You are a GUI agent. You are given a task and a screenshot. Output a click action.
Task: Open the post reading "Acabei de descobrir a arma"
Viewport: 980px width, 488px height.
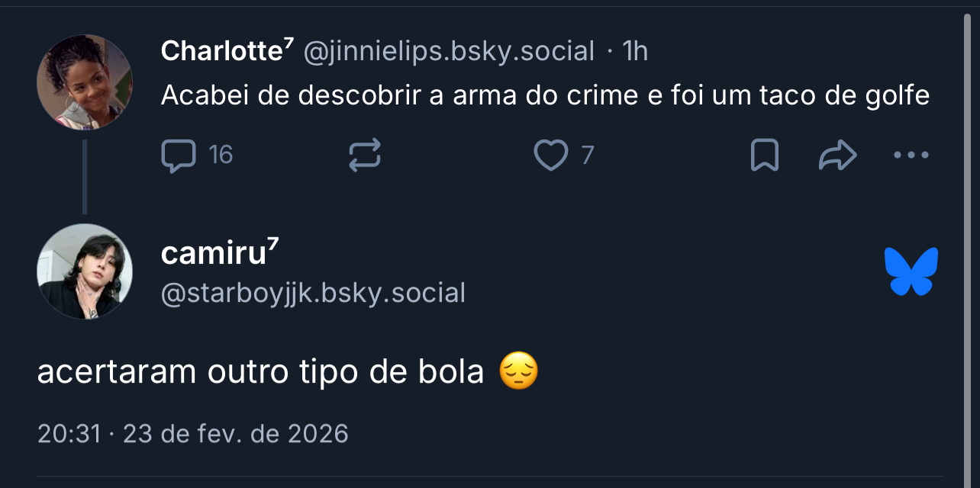pos(545,95)
